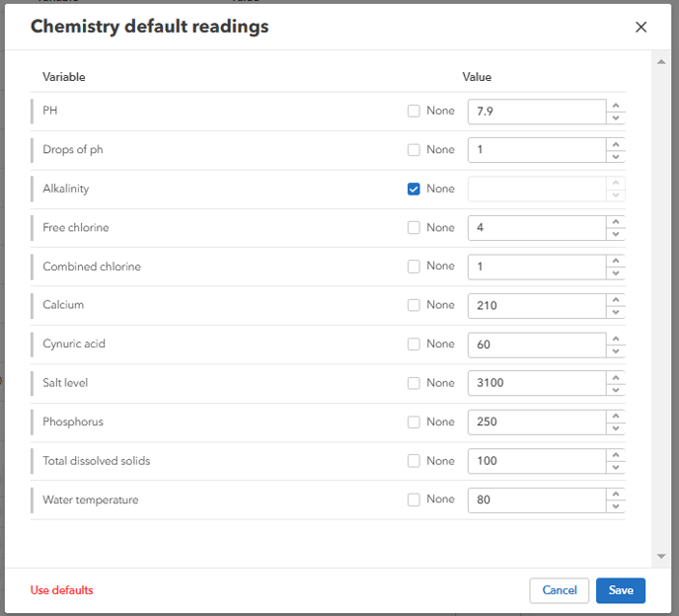Image resolution: width=679 pixels, height=616 pixels.
Task: Increase the Phosphorus value up arrow
Action: 616,417
